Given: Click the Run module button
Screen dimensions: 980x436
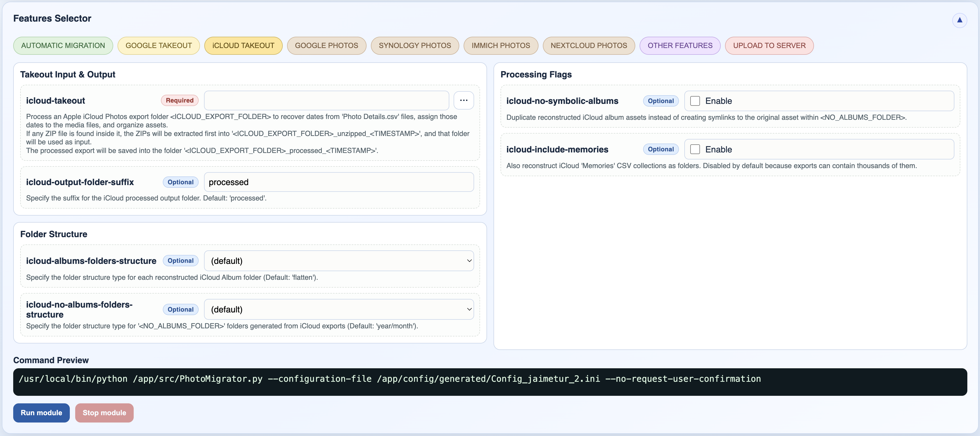Looking at the screenshot, I should pos(42,413).
